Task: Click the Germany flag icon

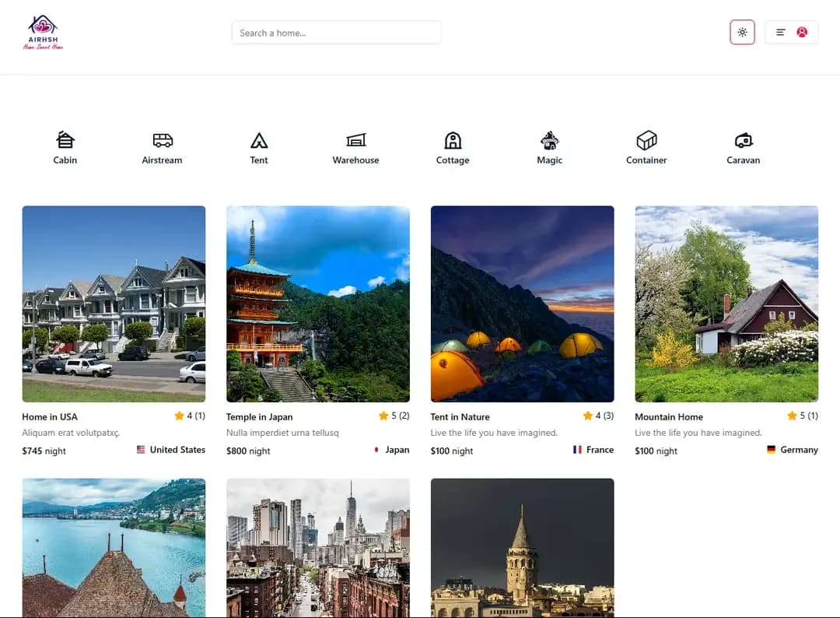Action: [x=771, y=450]
